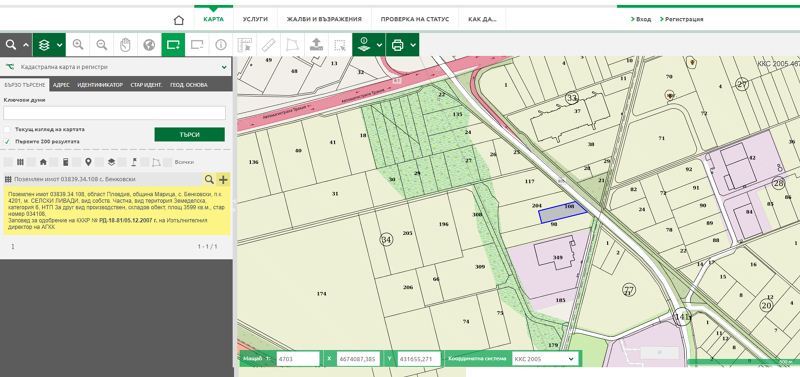The height and width of the screenshot is (377, 800).
Task: Go to the home page icon
Action: point(179,20)
